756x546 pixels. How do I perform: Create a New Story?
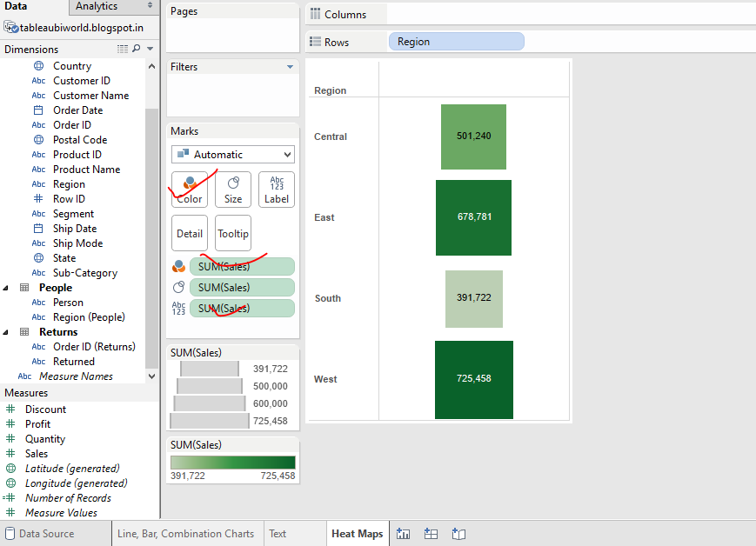458,533
